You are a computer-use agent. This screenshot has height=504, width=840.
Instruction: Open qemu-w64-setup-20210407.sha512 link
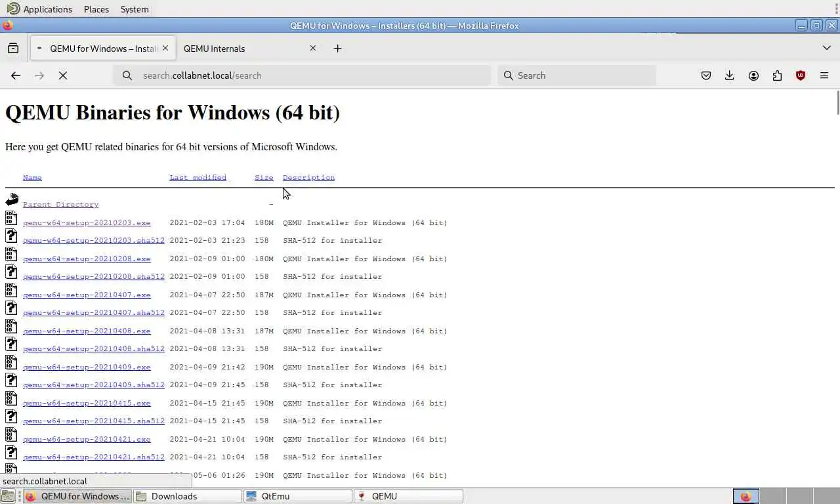pos(94,313)
